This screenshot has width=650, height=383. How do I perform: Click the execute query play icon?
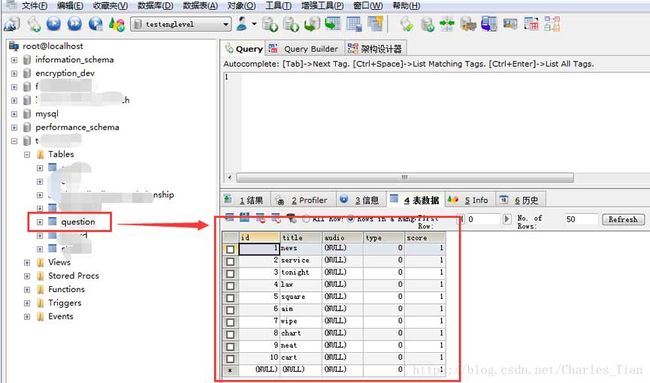[53, 24]
